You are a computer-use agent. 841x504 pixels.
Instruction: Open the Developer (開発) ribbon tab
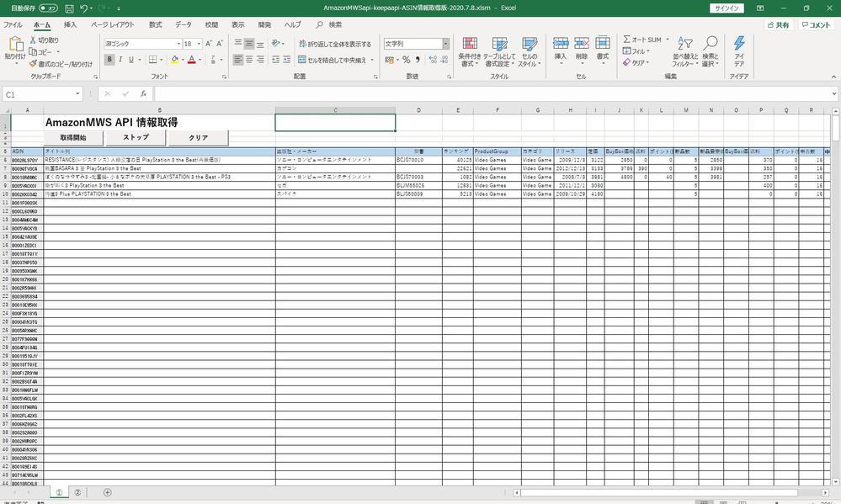click(264, 24)
